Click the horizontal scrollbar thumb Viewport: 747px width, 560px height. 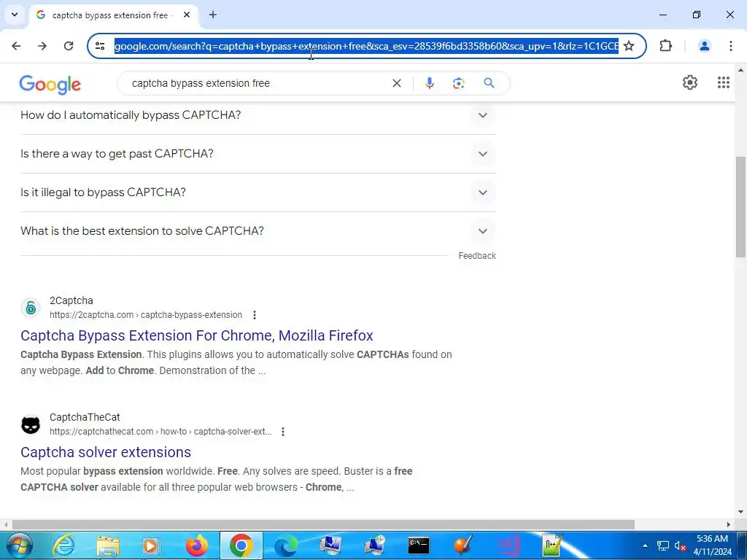click(x=323, y=524)
